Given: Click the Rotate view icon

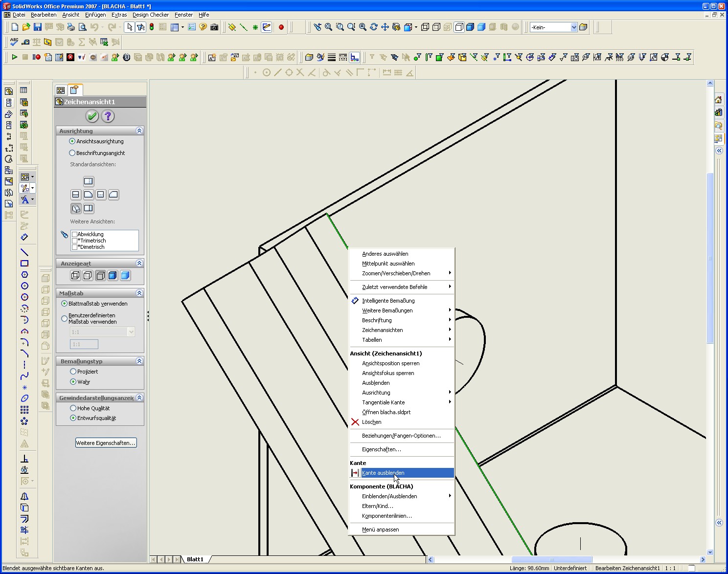Looking at the screenshot, I should coord(374,27).
